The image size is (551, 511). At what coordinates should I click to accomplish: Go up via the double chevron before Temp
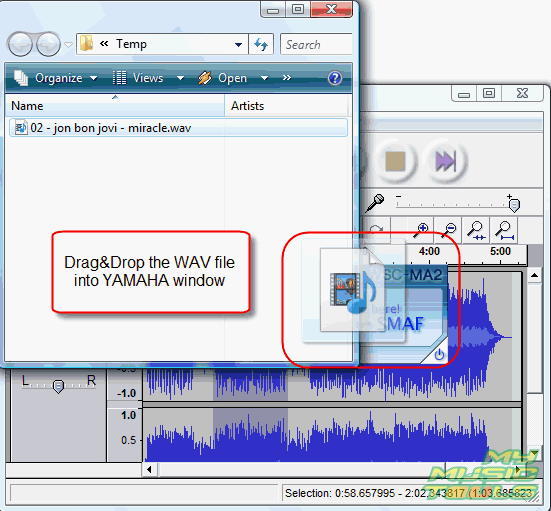tap(104, 44)
